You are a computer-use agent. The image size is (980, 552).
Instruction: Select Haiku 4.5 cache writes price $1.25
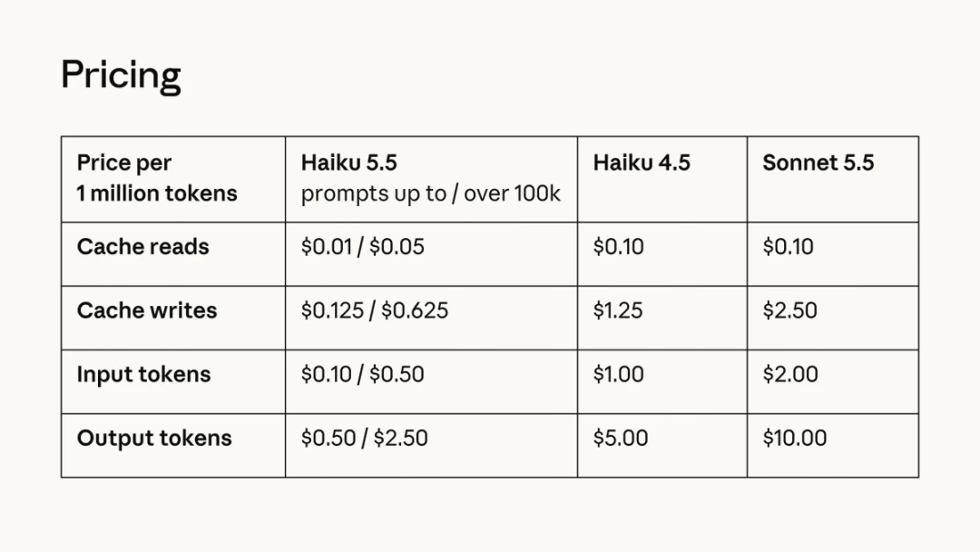pos(618,310)
